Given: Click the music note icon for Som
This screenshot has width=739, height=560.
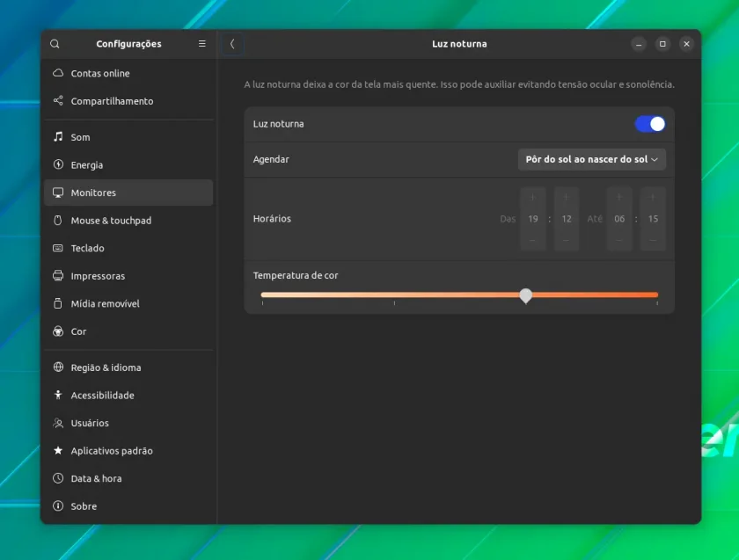Looking at the screenshot, I should [x=58, y=137].
